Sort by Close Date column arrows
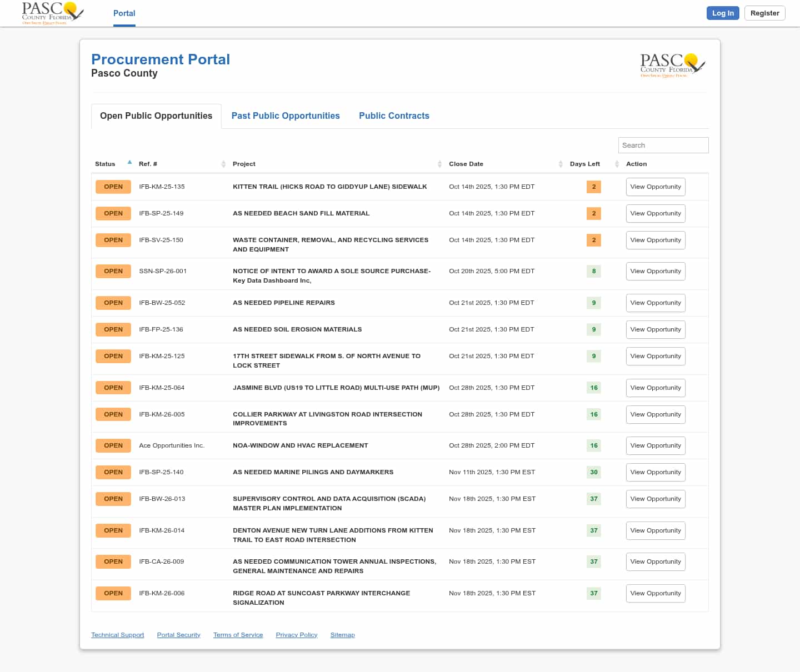The width and height of the screenshot is (800, 672). (x=561, y=164)
